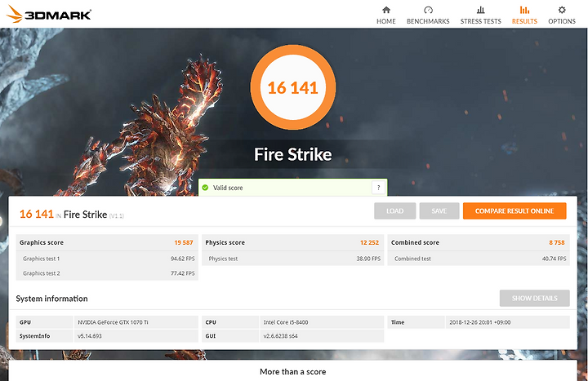Open the Home tab
The image size is (588, 381).
[385, 16]
